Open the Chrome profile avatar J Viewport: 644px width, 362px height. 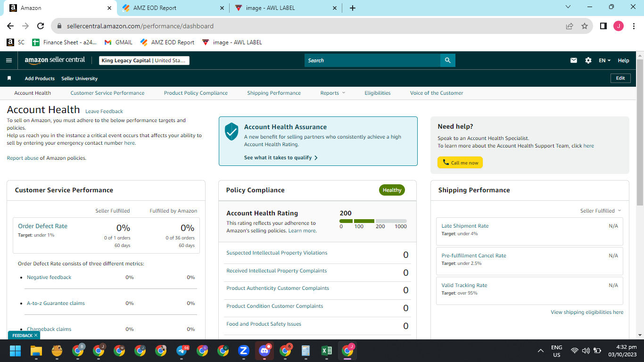tap(618, 26)
